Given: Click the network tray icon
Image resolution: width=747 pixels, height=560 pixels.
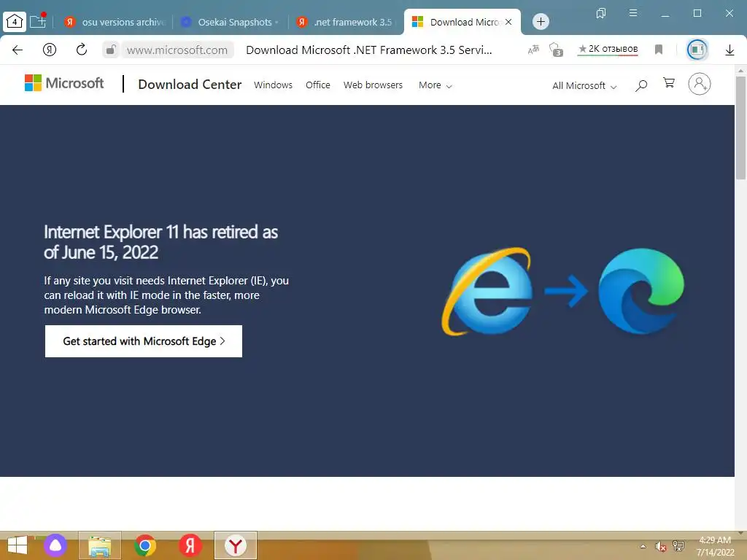Looking at the screenshot, I should 678,546.
